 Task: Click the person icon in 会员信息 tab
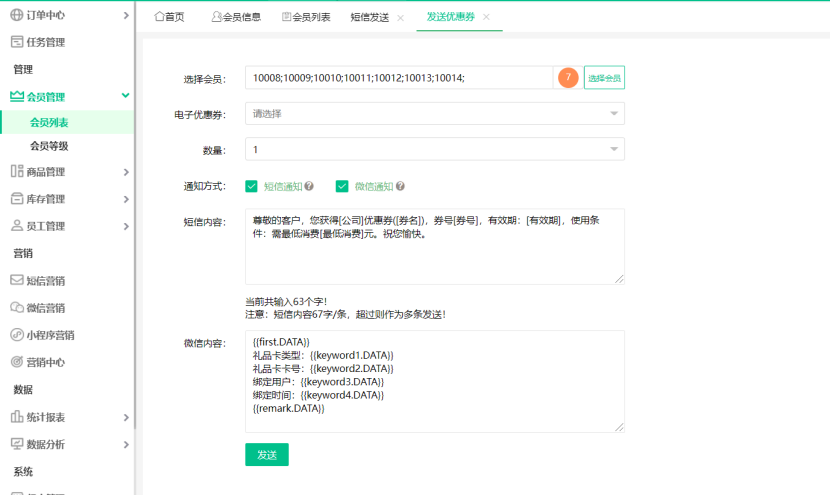(216, 16)
